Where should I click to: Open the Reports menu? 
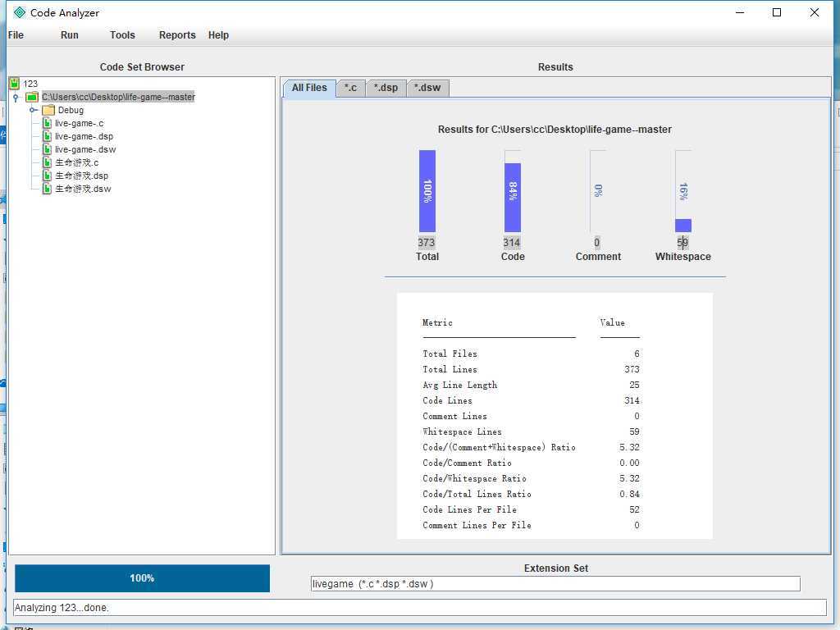(x=177, y=34)
